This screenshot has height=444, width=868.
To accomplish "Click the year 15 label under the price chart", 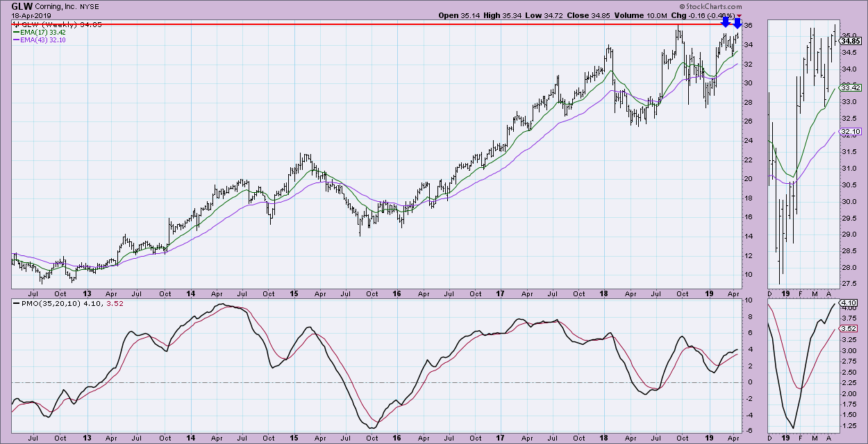I will [294, 293].
